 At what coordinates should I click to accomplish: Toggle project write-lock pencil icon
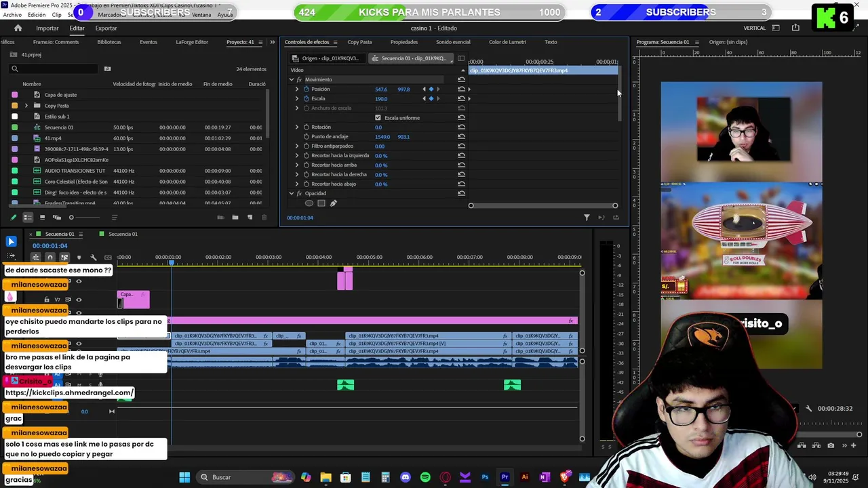pos(13,218)
